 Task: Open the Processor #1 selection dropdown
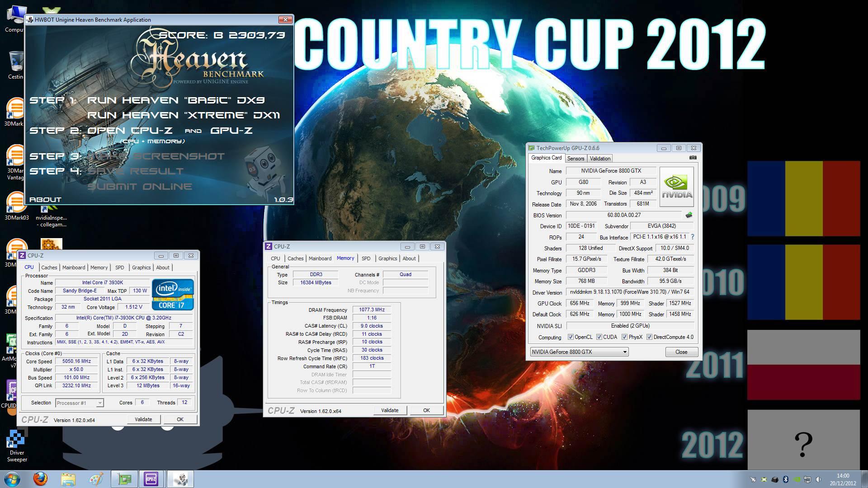point(80,403)
